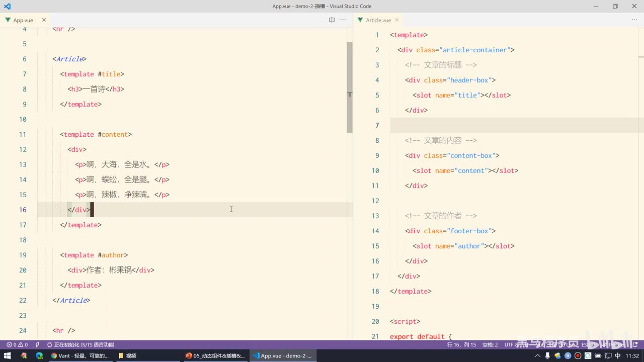Switch to the App.vue tab
Image resolution: width=644 pixels, height=362 pixels.
23,20
